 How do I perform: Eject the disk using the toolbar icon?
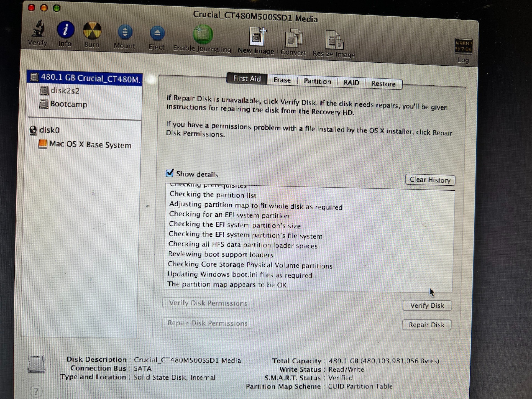pyautogui.click(x=157, y=35)
